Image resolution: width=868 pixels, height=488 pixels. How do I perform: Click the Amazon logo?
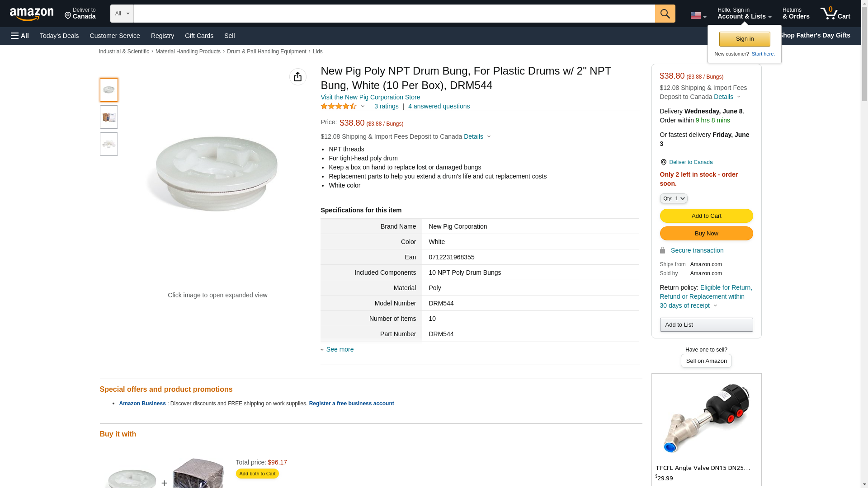click(x=32, y=14)
